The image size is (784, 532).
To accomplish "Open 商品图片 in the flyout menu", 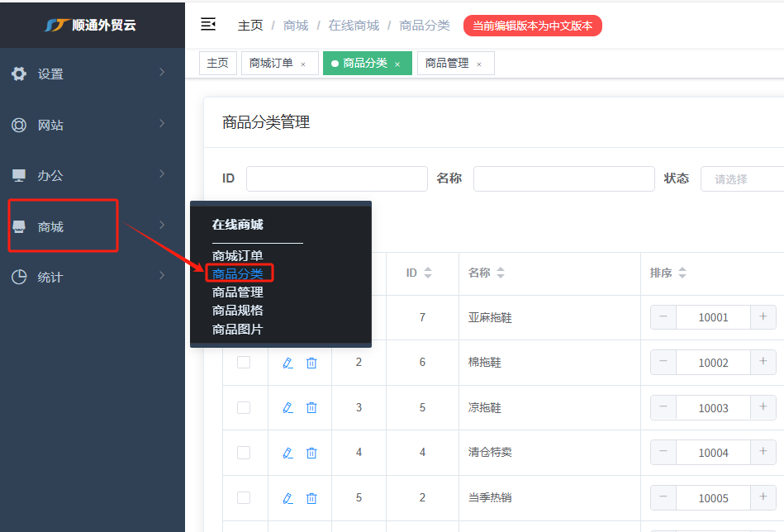I will point(237,329).
